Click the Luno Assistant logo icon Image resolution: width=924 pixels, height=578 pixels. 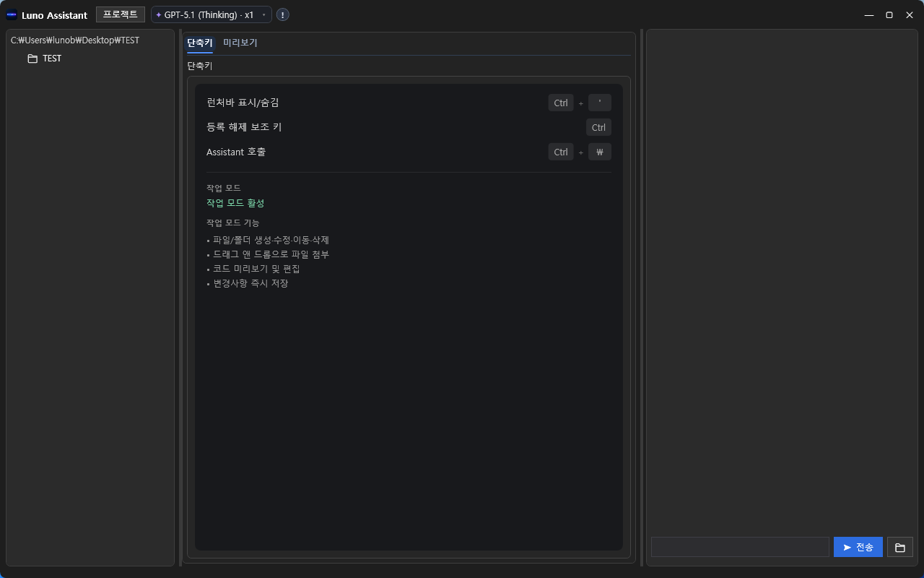coord(10,14)
